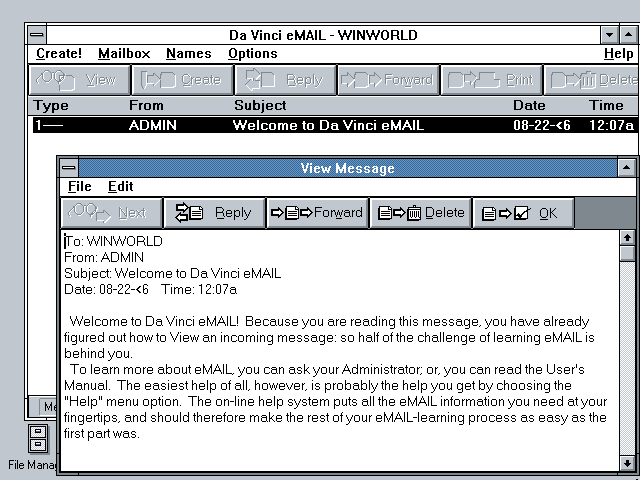Click the 'To: WINWORLD' line in message
This screenshot has height=480, width=640.
point(113,241)
